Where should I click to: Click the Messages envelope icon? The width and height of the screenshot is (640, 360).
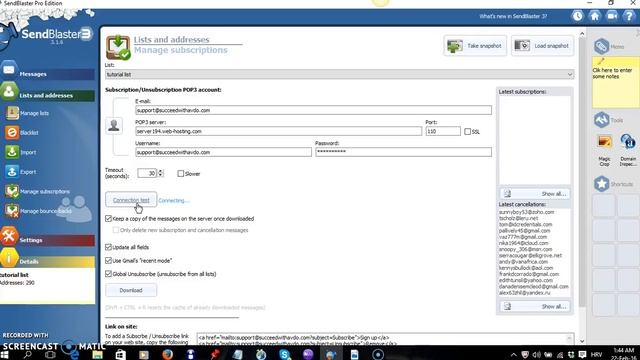point(9,69)
